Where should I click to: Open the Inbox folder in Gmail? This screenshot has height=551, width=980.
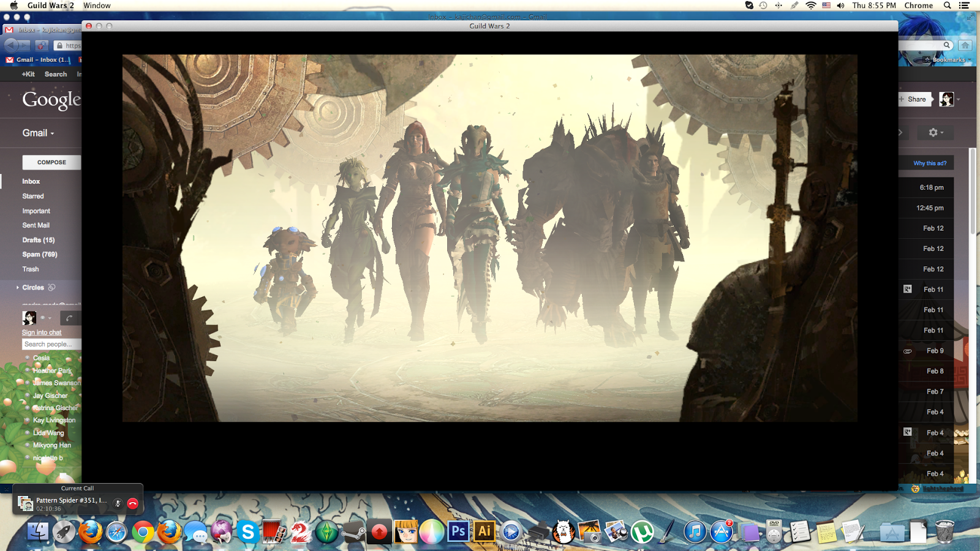[31, 181]
